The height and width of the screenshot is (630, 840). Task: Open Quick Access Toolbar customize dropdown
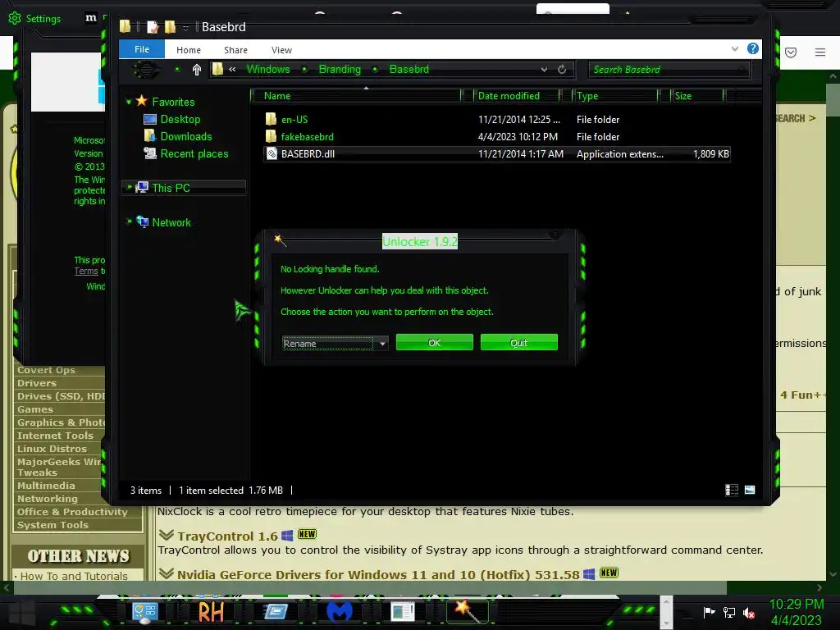pyautogui.click(x=185, y=28)
